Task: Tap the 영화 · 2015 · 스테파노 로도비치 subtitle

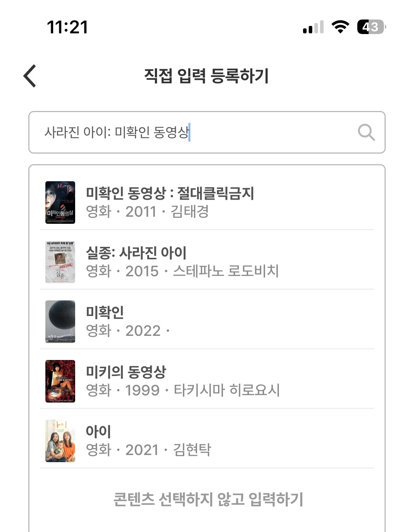Action: [x=182, y=271]
